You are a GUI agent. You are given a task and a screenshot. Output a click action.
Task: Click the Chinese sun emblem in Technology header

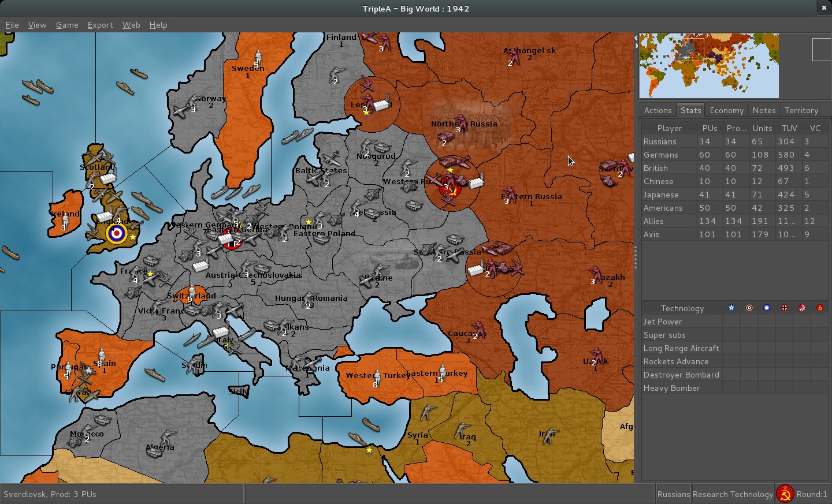coord(767,308)
